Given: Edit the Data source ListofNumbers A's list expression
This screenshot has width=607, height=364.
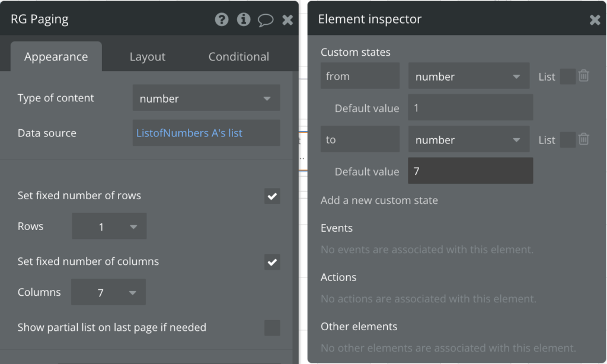Looking at the screenshot, I should click(x=206, y=133).
